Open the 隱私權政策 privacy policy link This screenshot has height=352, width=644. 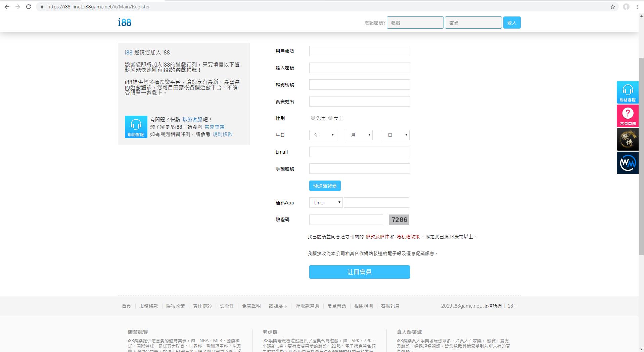408,237
